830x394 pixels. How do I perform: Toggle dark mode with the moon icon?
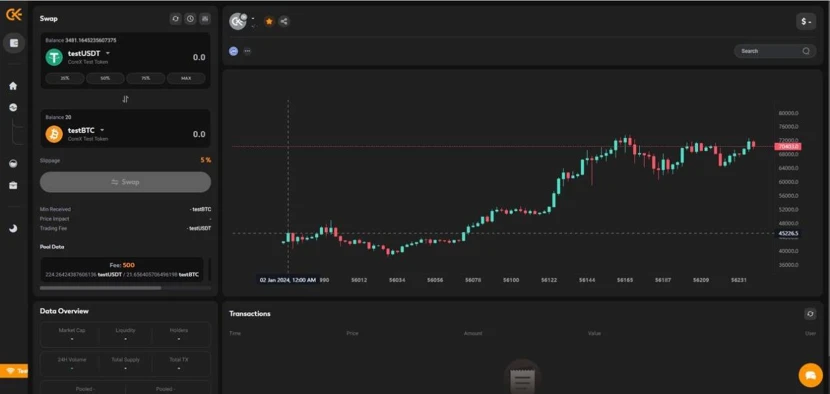coord(13,228)
